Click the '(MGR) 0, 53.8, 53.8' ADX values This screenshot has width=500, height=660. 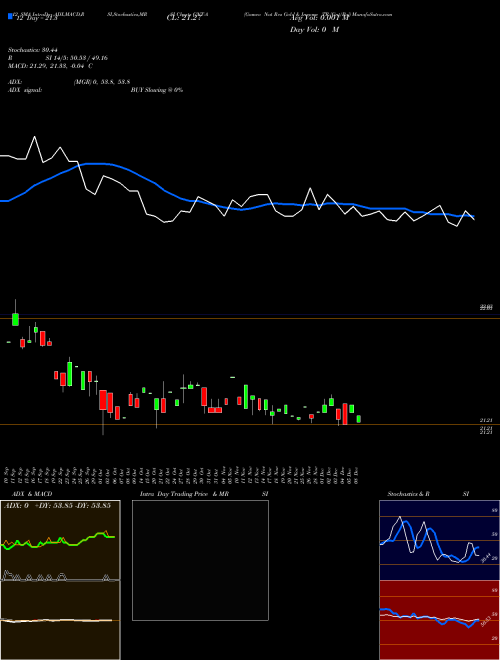(101, 82)
